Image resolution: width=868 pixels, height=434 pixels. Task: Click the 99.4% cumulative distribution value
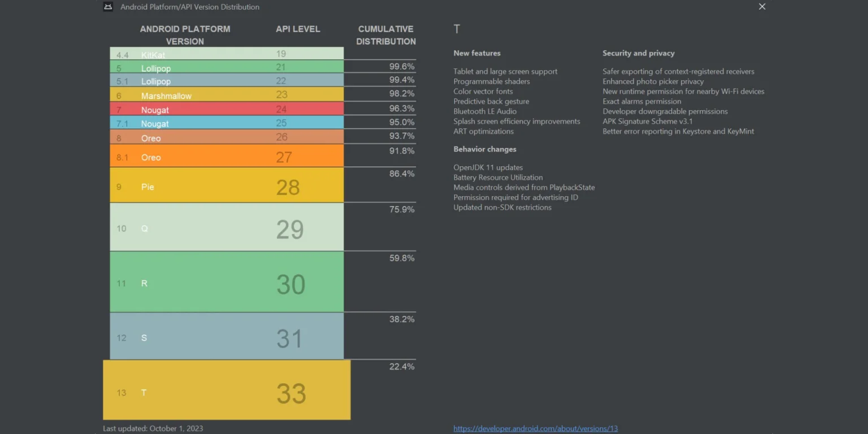click(402, 80)
